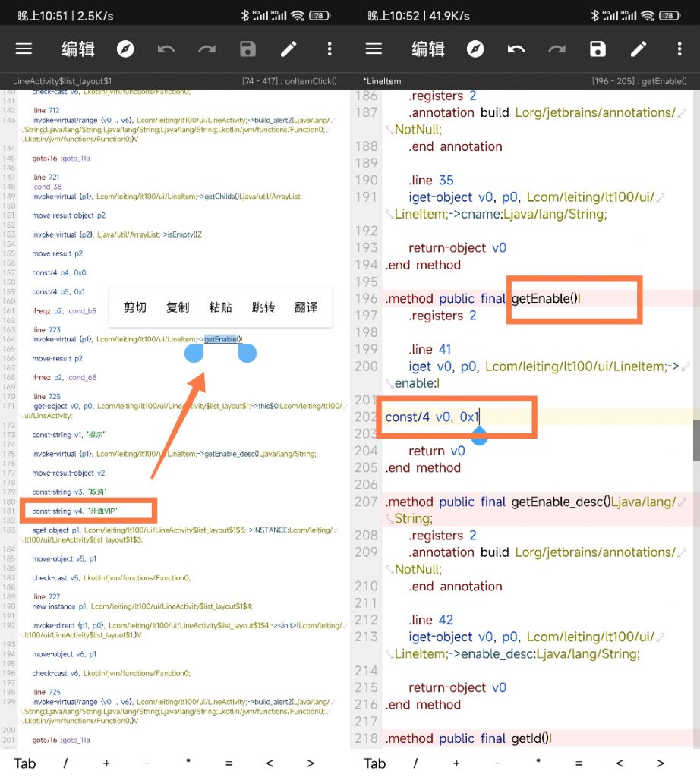Open the hamburger menu in the left editor
Viewport: 700px width, 777px height.
coord(24,49)
